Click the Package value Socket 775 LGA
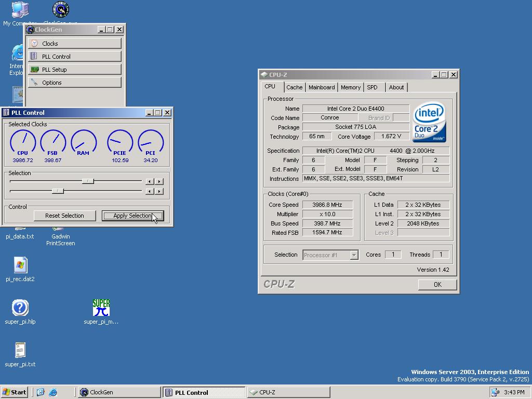 point(355,127)
